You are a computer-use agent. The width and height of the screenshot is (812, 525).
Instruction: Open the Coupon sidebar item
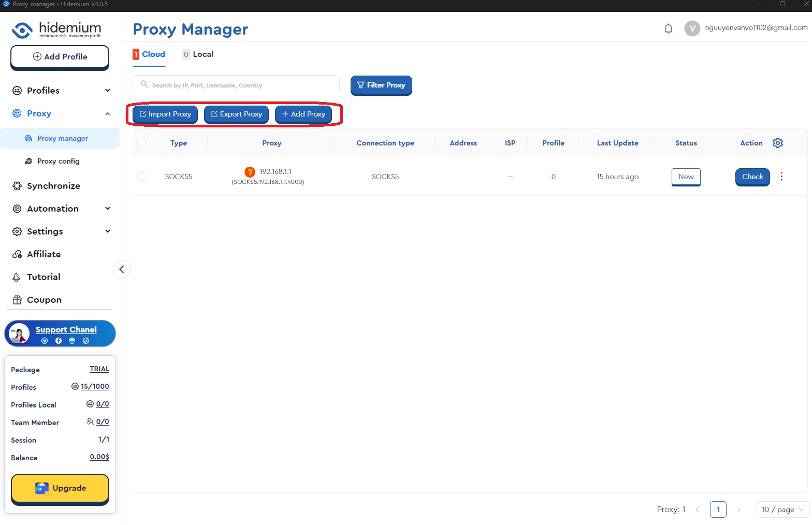pos(44,300)
